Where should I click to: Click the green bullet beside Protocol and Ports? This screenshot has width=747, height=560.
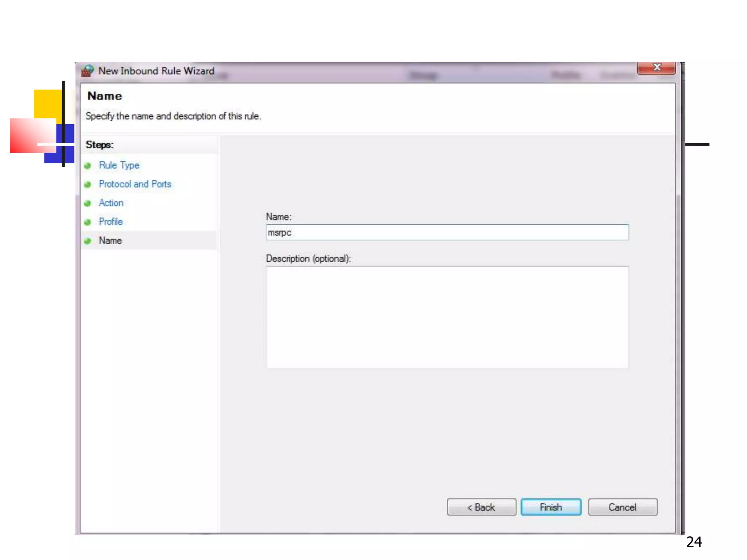click(x=87, y=184)
